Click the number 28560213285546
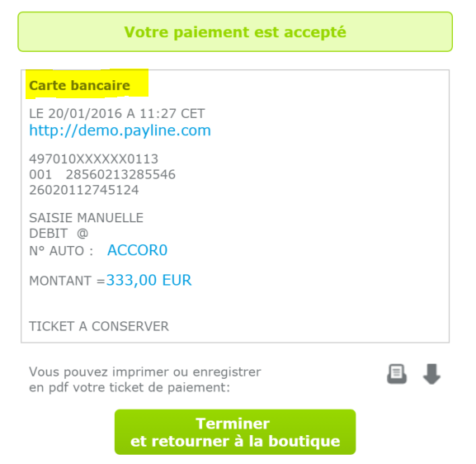 point(120,174)
